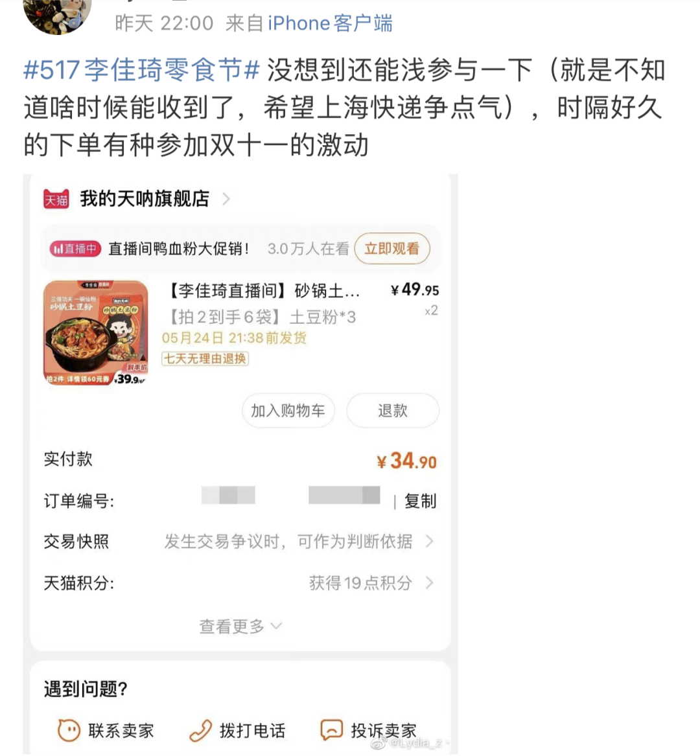Tap the 退款 refund button

pyautogui.click(x=393, y=410)
